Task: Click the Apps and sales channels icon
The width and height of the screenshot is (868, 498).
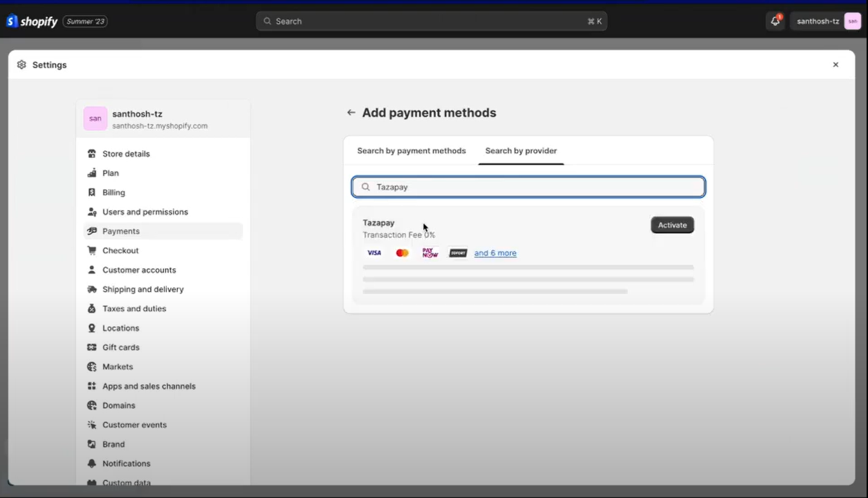Action: coord(92,386)
